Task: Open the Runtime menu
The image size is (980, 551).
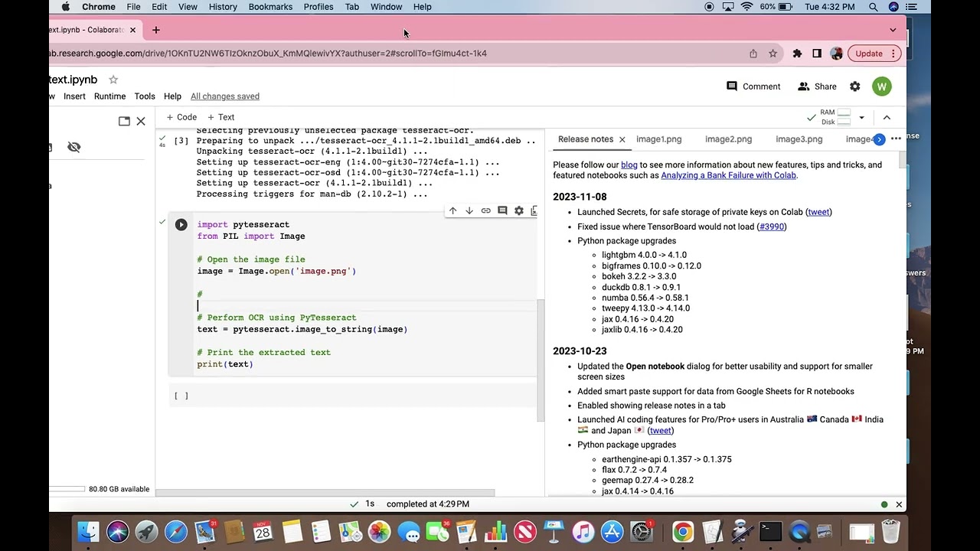Action: click(109, 96)
